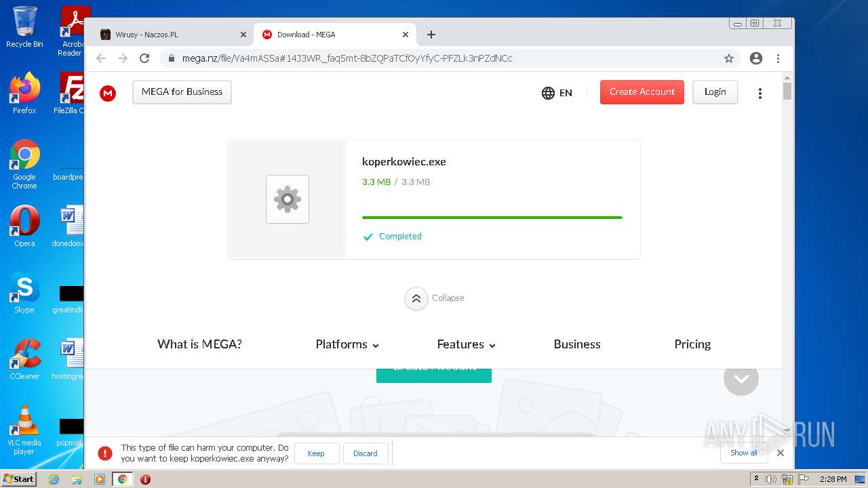Open Internet Explorer from taskbar
The width and height of the screenshot is (868, 488).
click(x=54, y=479)
